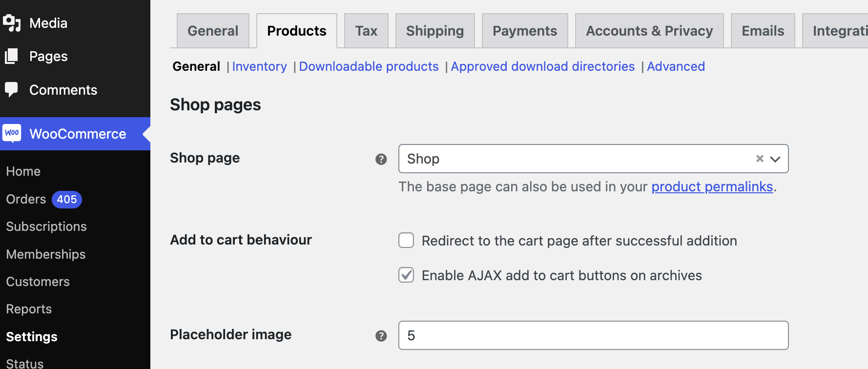This screenshot has height=369, width=868.
Task: Follow the product permalinks link
Action: tap(712, 186)
